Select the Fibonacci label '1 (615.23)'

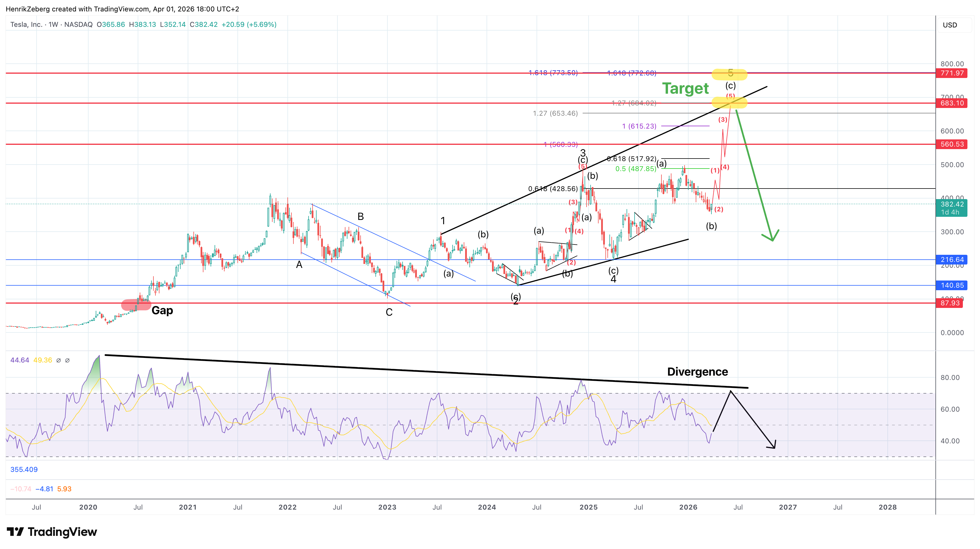point(639,126)
